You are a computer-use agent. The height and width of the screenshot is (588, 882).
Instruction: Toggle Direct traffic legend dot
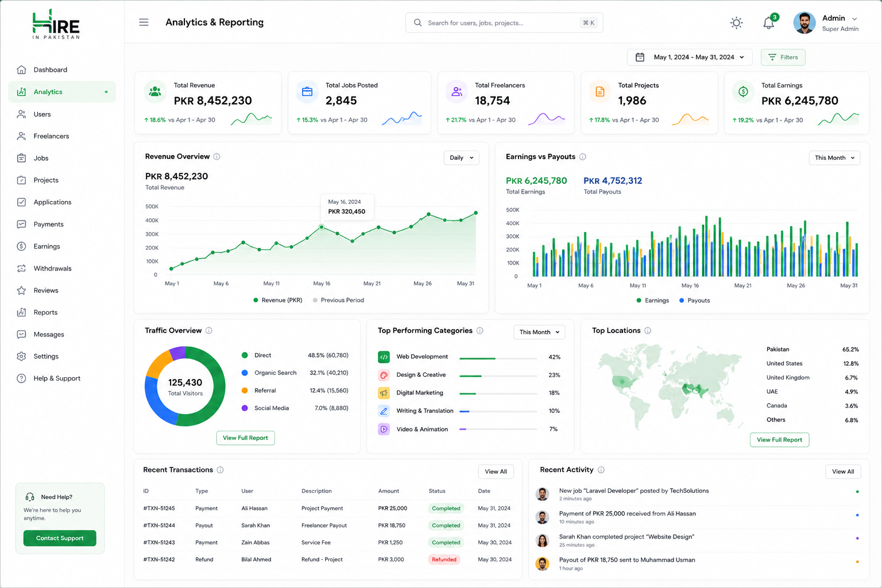click(245, 355)
